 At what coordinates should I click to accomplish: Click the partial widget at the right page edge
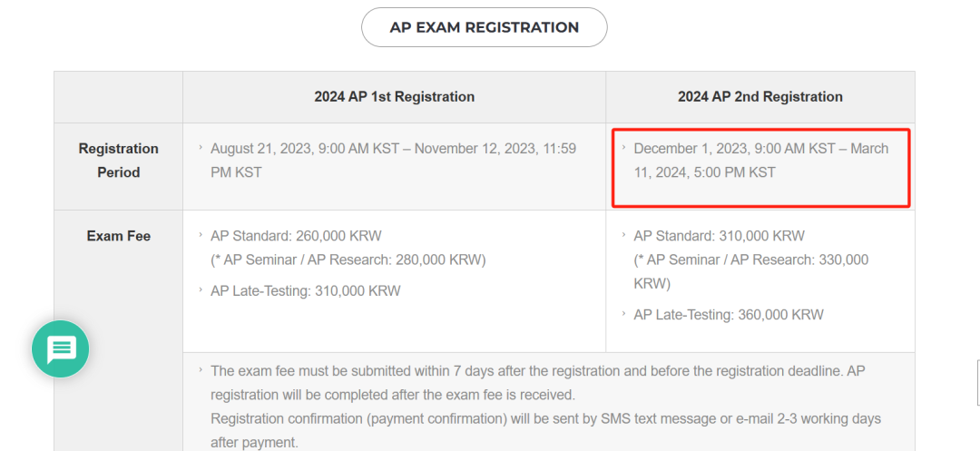977,383
